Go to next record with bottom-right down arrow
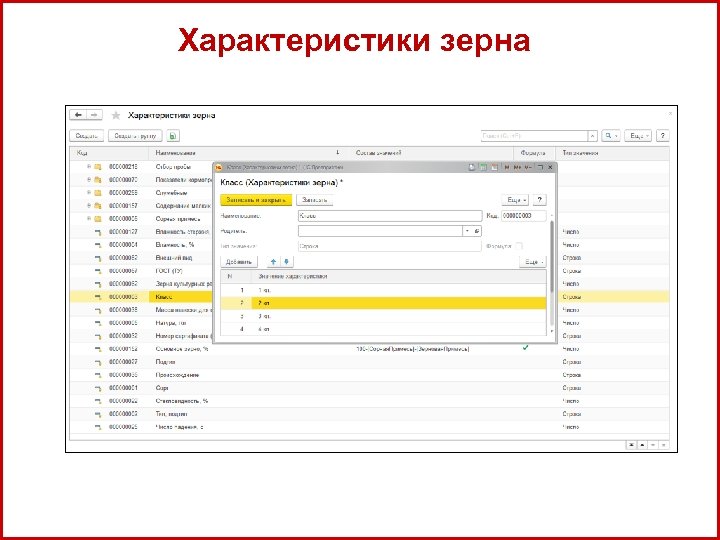The image size is (720, 540). tap(652, 445)
